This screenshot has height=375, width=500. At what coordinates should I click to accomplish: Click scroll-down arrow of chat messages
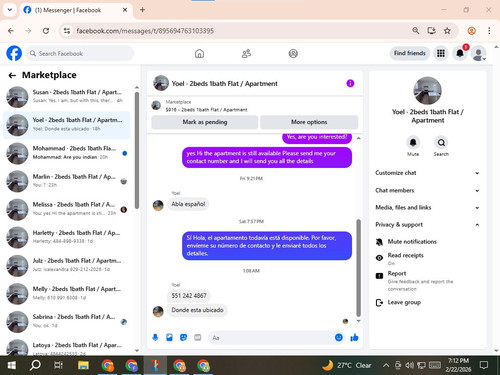(359, 321)
